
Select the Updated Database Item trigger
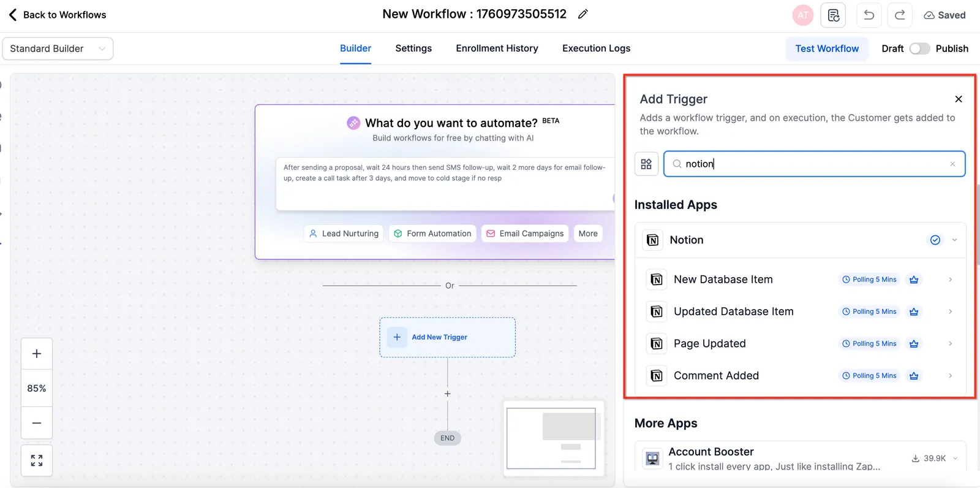[801, 311]
